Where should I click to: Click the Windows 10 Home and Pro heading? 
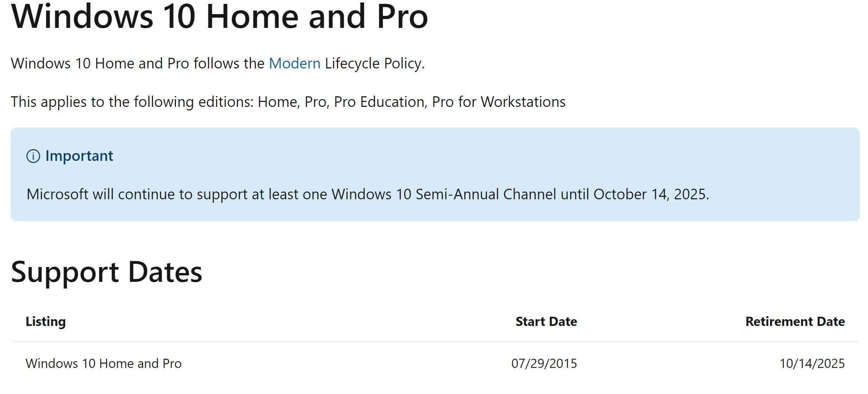pyautogui.click(x=220, y=16)
